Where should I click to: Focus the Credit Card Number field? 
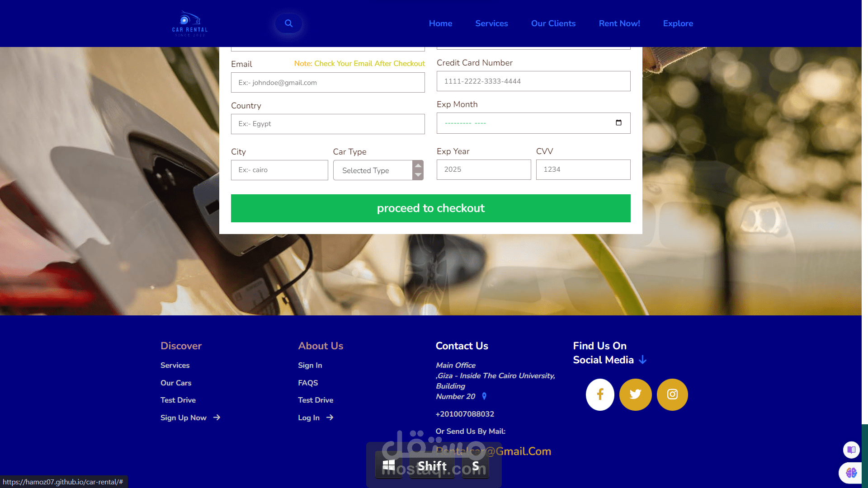tap(533, 81)
